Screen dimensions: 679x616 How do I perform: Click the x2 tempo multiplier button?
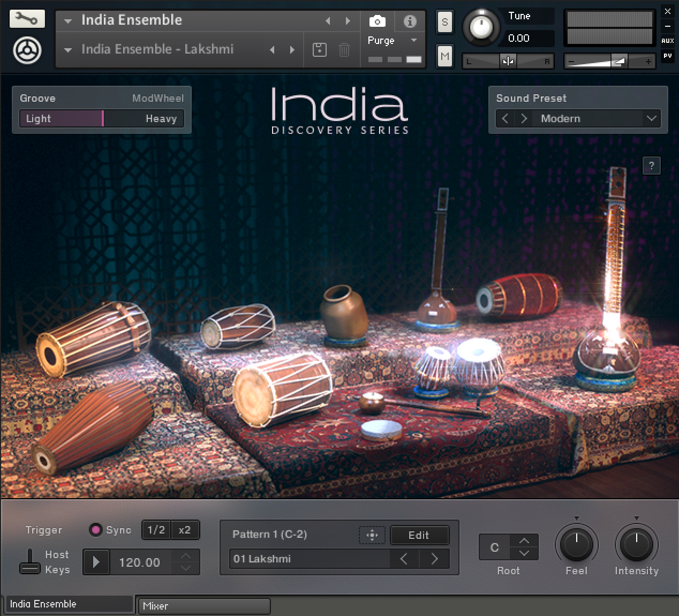point(185,530)
